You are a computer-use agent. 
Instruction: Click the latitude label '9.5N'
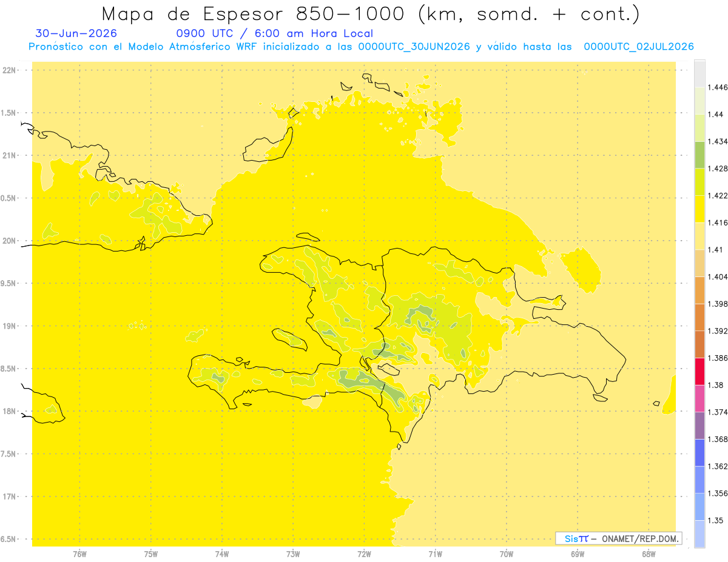click(8, 283)
